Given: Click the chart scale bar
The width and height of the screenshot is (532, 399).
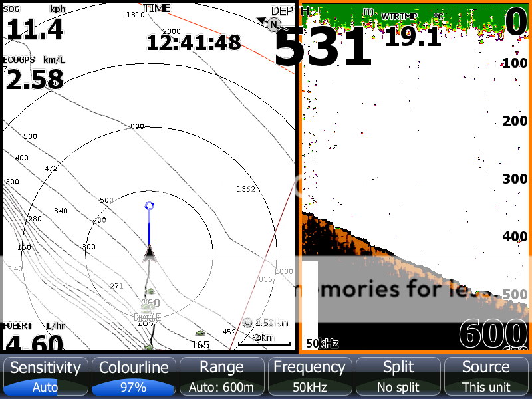Looking at the screenshot, I should (265, 340).
